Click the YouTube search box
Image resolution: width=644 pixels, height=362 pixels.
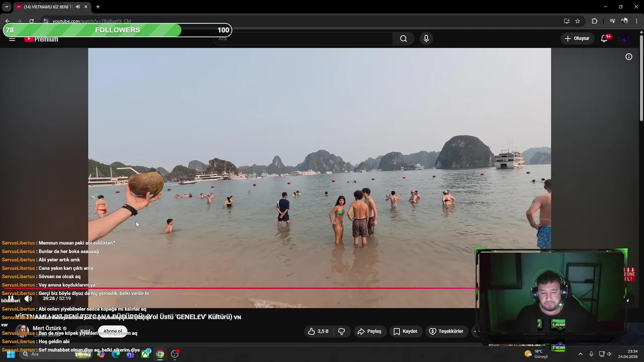(x=303, y=39)
